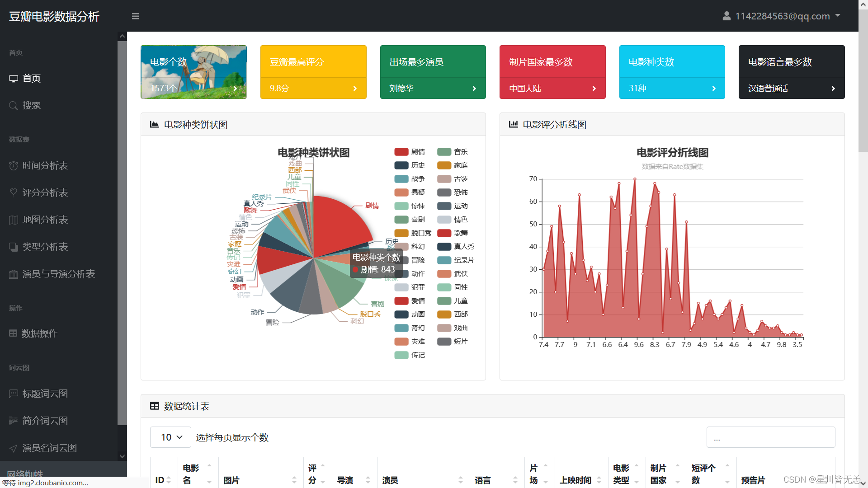868x488 pixels.
Task: Click the arrow on the 电影个数 card
Action: 235,89
